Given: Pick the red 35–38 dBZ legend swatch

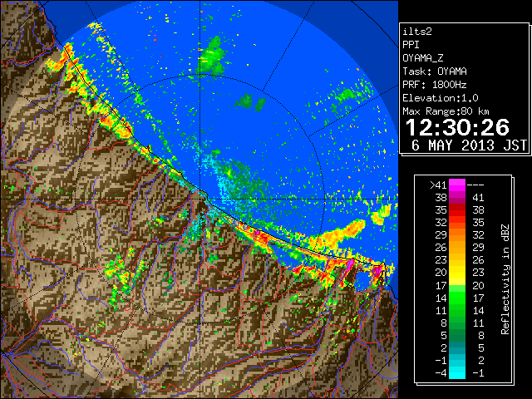Looking at the screenshot, I should pos(457,210).
